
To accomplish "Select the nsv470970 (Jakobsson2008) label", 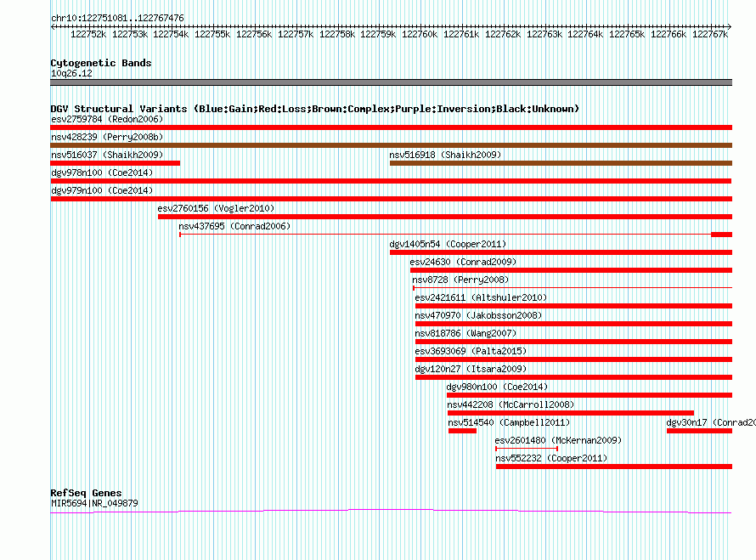I will (478, 315).
